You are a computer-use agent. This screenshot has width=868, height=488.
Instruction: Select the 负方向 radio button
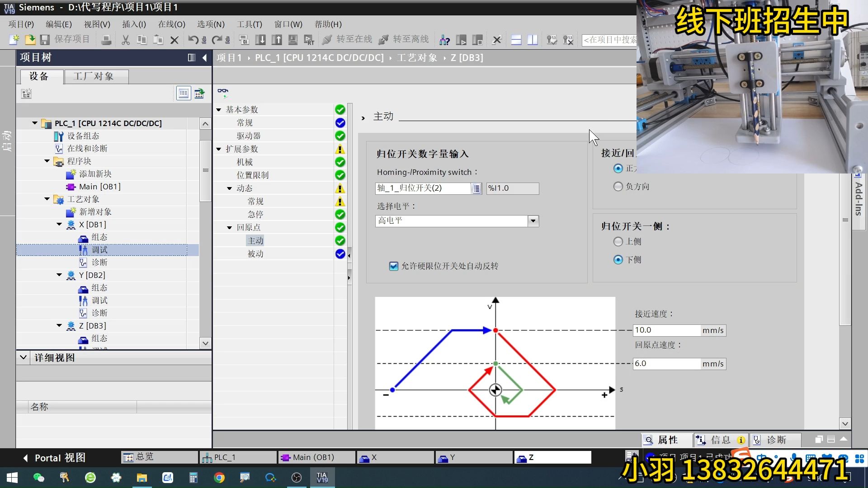tap(618, 186)
